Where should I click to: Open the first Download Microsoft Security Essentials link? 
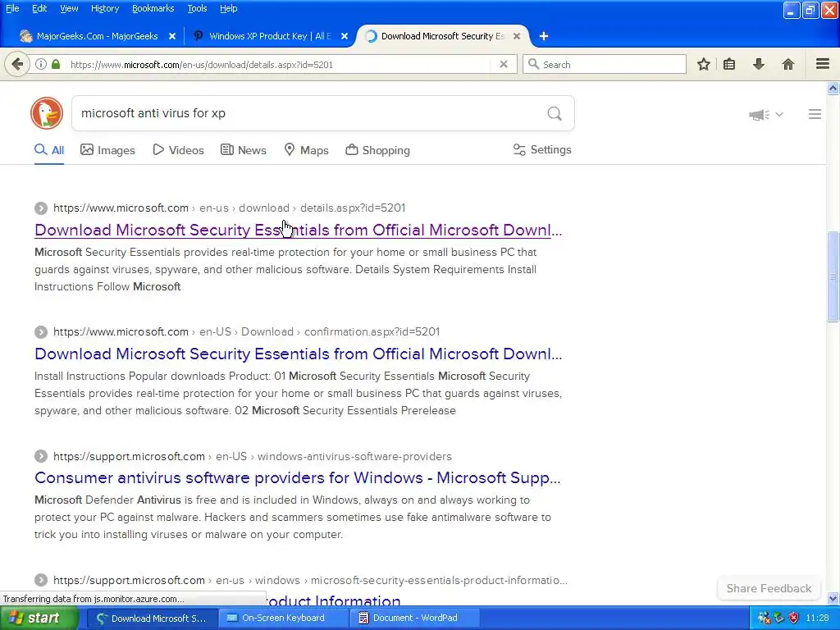click(x=298, y=230)
